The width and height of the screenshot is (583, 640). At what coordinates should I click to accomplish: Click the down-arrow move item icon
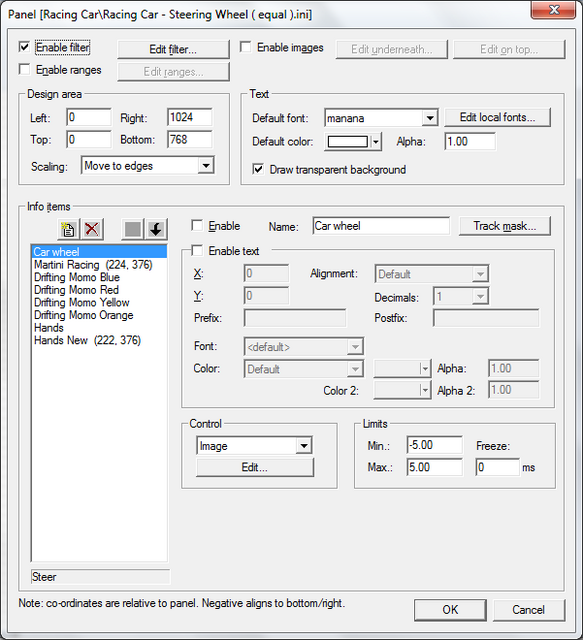pos(156,229)
